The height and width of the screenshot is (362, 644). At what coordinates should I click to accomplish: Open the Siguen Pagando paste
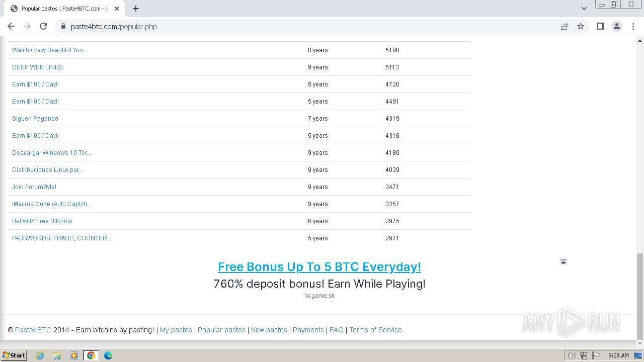pyautogui.click(x=35, y=119)
